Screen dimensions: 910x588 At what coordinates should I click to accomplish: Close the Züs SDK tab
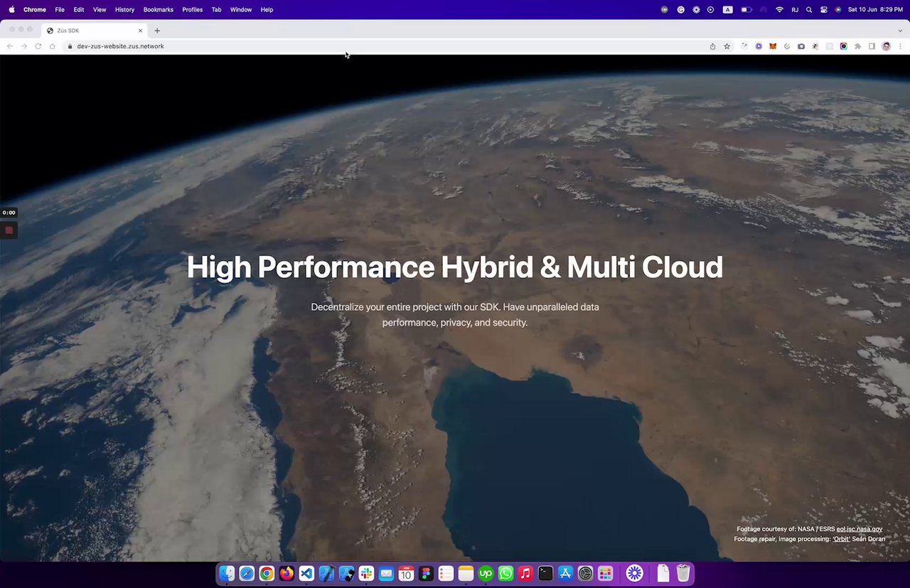point(141,31)
